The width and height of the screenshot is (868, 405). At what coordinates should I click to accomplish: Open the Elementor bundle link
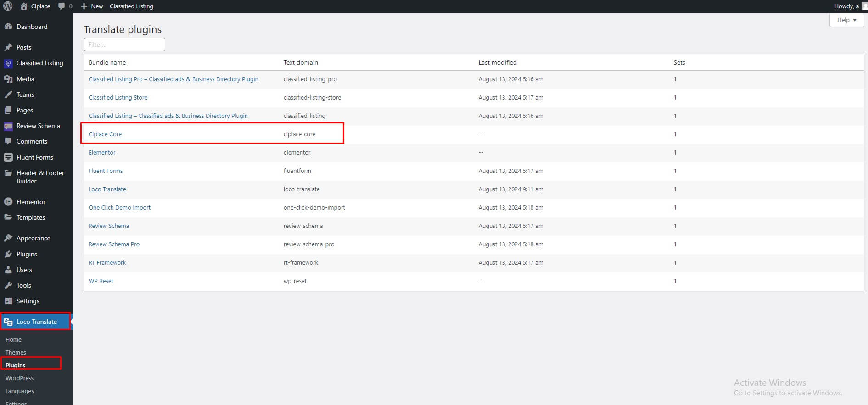[102, 152]
